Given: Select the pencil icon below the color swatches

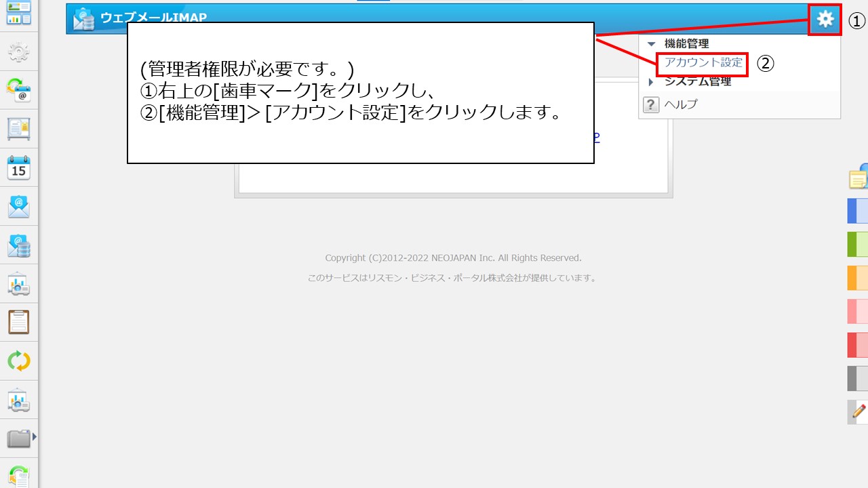Looking at the screenshot, I should click(x=859, y=411).
